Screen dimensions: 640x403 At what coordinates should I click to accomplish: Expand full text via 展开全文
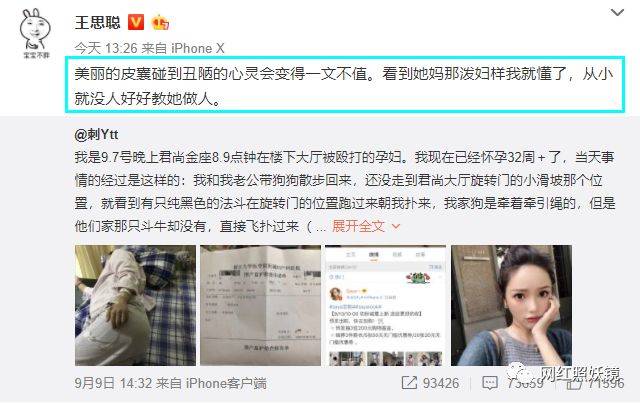coord(358,226)
